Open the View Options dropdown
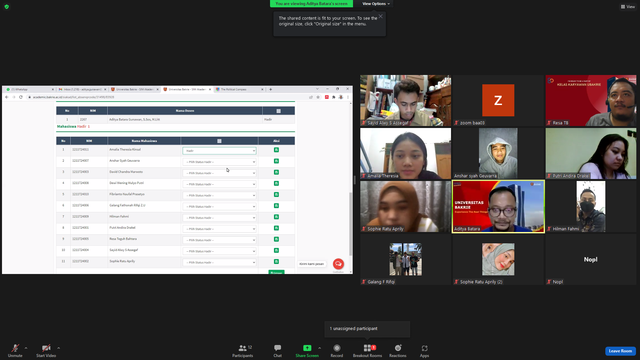Screen dimensions: 640x360 click(x=376, y=4)
